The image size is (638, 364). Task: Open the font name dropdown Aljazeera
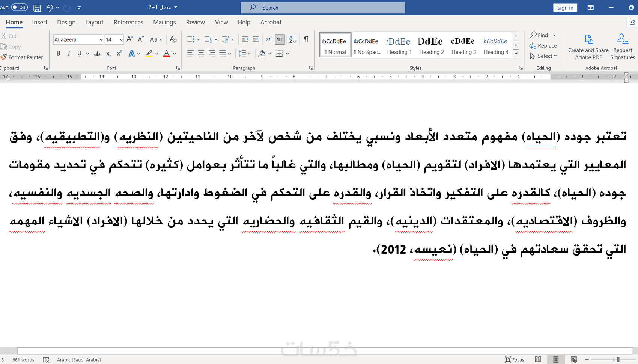pyautogui.click(x=101, y=40)
